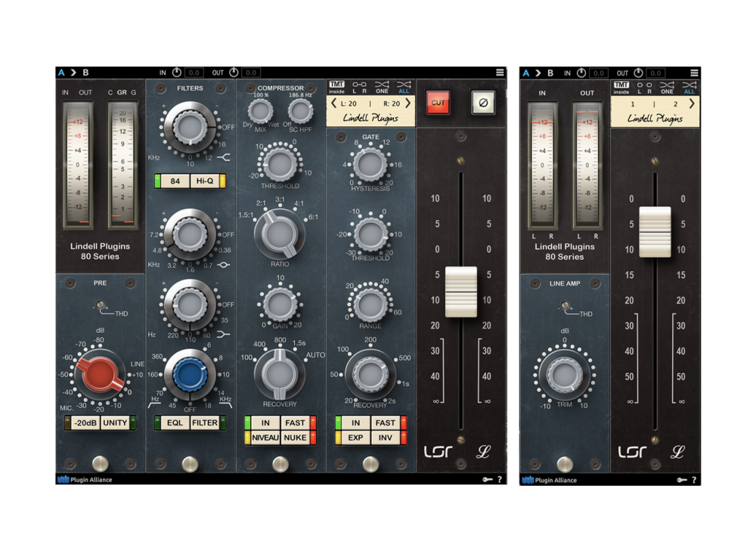Toggle the gate EXP button
This screenshot has width=756, height=550.
(356, 437)
